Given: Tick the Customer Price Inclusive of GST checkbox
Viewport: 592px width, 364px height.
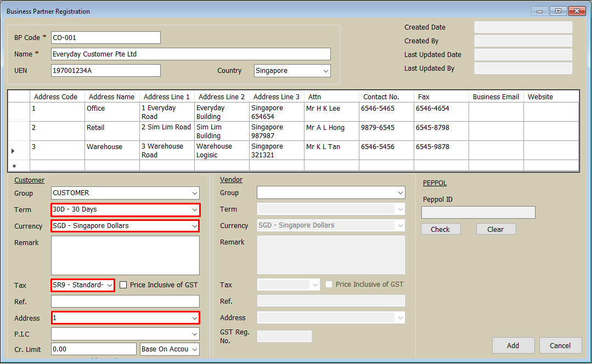Looking at the screenshot, I should (123, 285).
